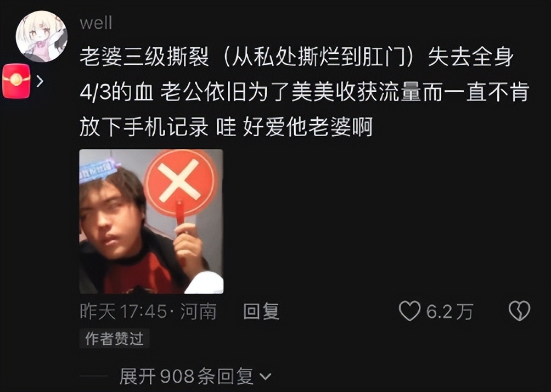Click the blue watermark sticker in photo
The image size is (551, 392).
(98, 169)
